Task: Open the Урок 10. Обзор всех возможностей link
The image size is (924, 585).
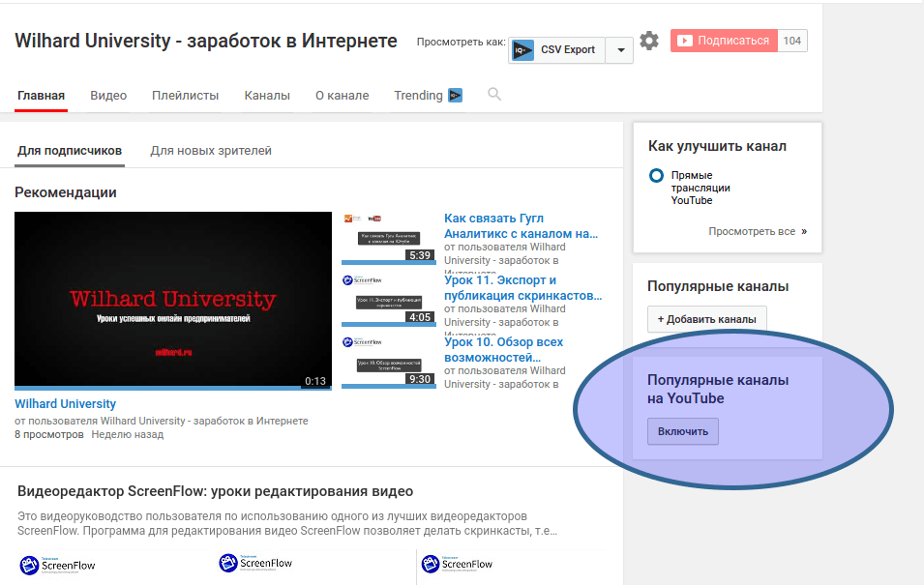Action: 503,350
